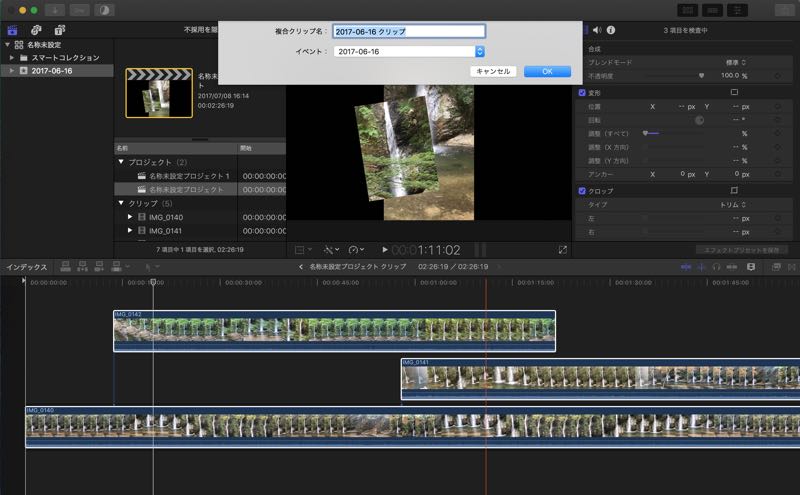Expand the スマートコレクション folder
800x495 pixels.
pyautogui.click(x=12, y=58)
